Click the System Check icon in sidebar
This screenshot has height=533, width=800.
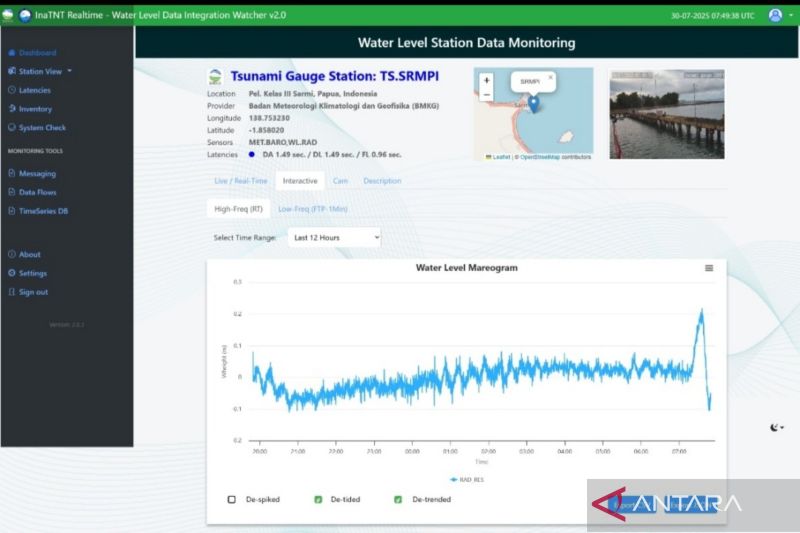point(11,128)
